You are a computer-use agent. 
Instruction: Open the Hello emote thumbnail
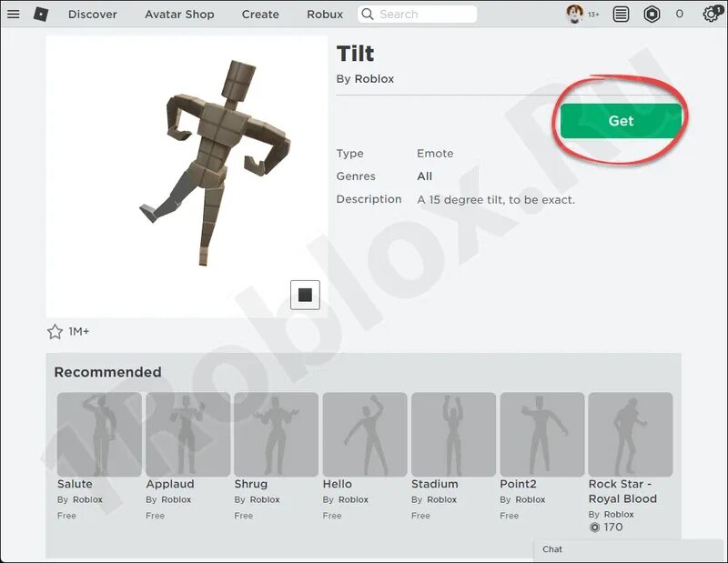click(x=365, y=435)
